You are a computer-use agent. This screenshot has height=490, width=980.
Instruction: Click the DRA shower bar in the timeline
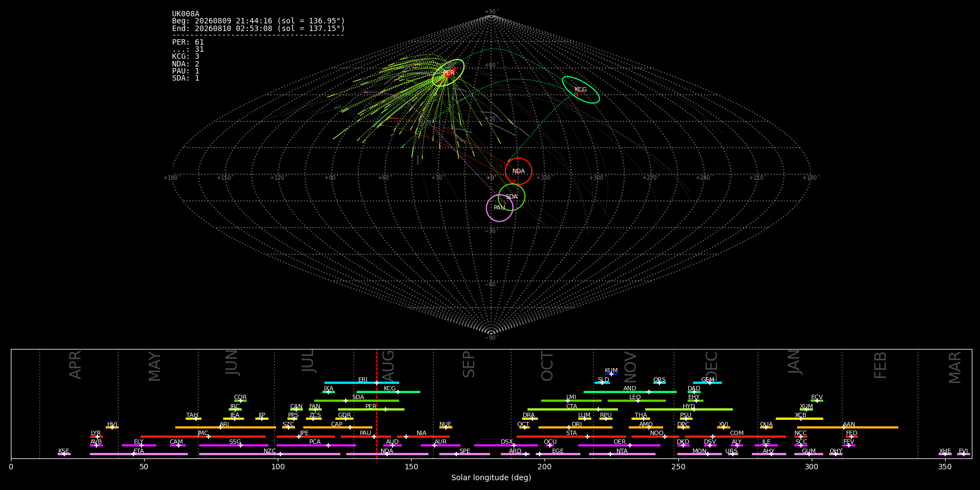pyautogui.click(x=530, y=419)
